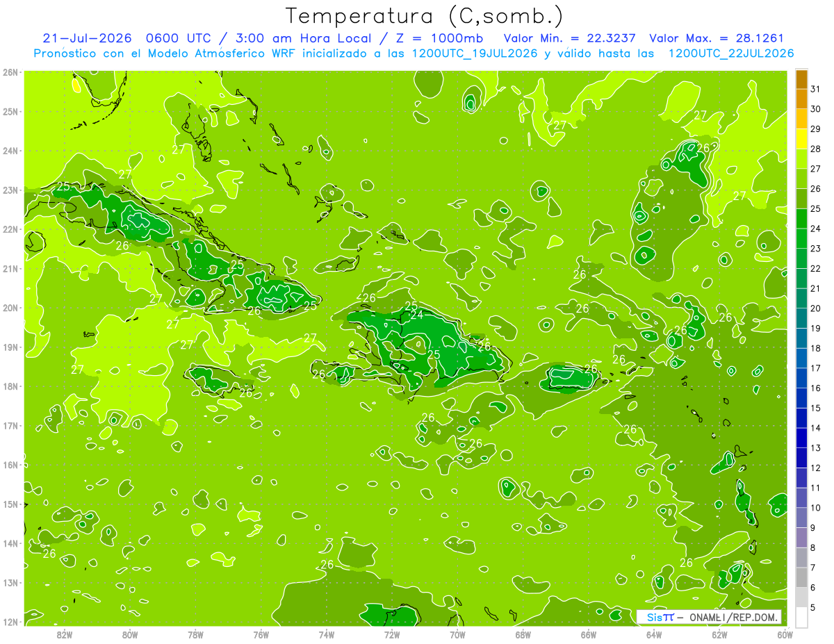Click the '78W' longitude axis label
The height and width of the screenshot is (644, 834).
point(195,634)
